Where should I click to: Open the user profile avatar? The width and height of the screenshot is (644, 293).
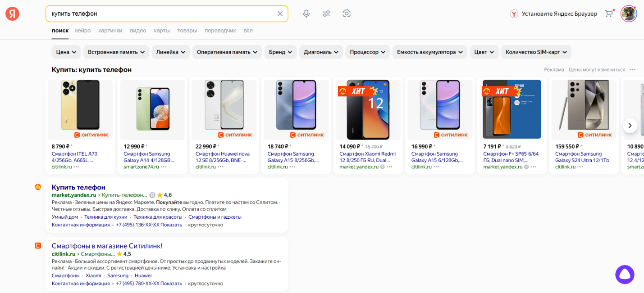(628, 14)
